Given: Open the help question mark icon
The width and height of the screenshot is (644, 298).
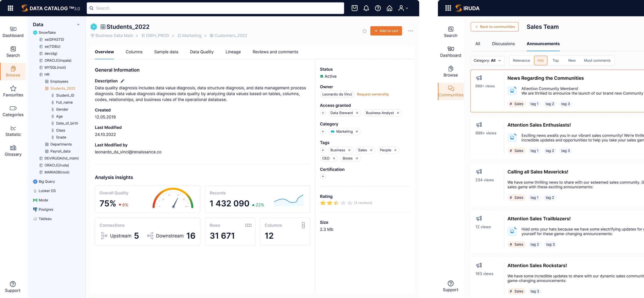Looking at the screenshot, I should [378, 8].
